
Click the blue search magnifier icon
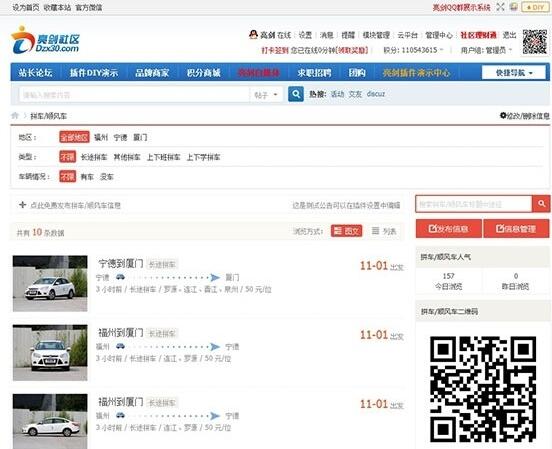pos(296,94)
